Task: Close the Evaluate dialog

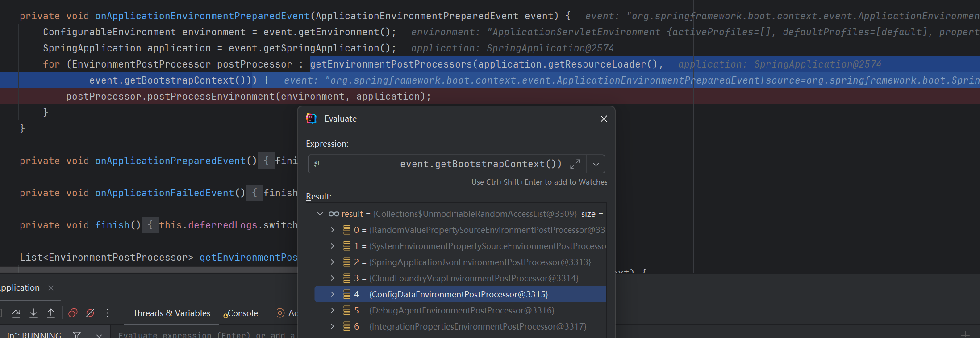Action: pyautogui.click(x=604, y=118)
